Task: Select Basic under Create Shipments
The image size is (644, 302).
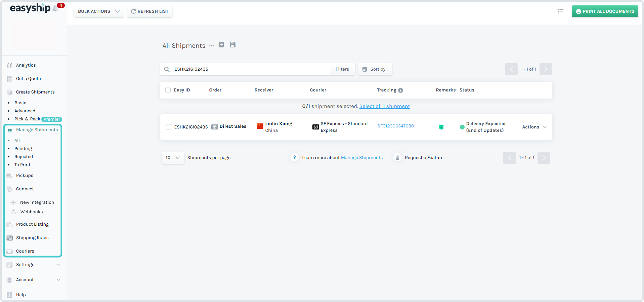Action: point(20,103)
